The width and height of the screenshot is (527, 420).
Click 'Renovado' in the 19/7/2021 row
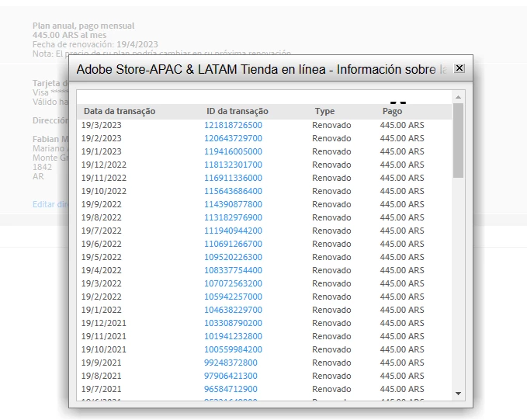(331, 389)
